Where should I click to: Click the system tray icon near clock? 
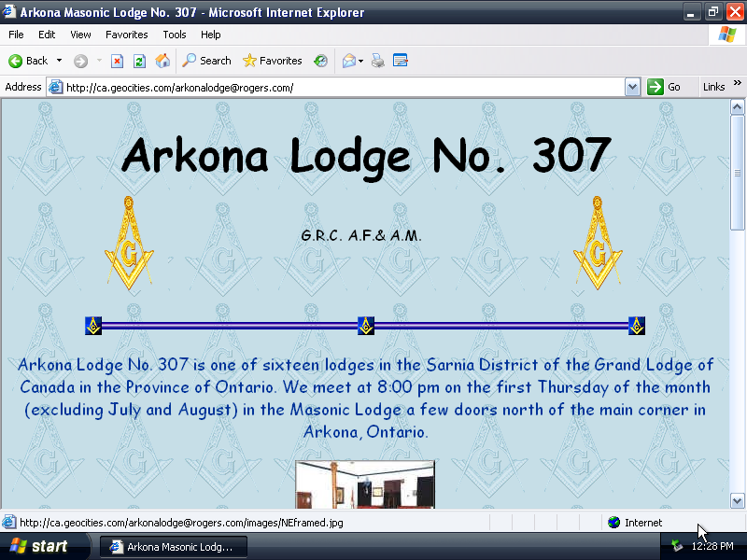(677, 546)
